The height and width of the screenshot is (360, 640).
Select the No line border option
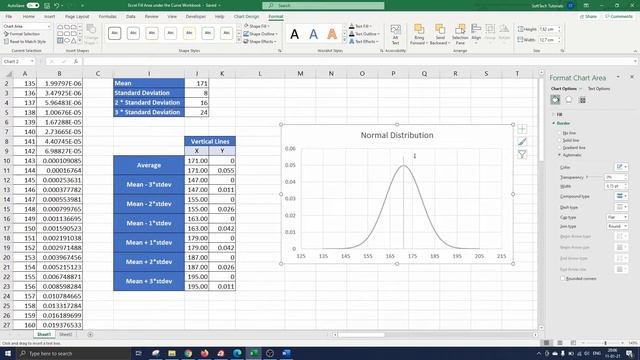coord(567,133)
